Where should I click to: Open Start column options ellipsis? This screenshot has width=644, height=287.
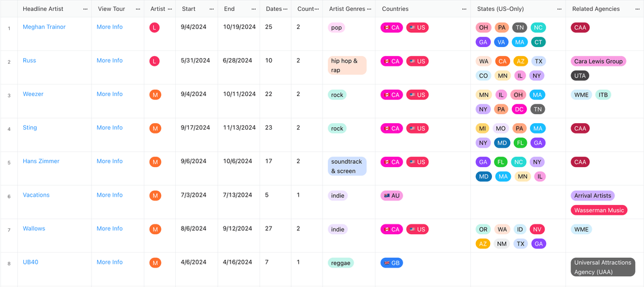(211, 9)
